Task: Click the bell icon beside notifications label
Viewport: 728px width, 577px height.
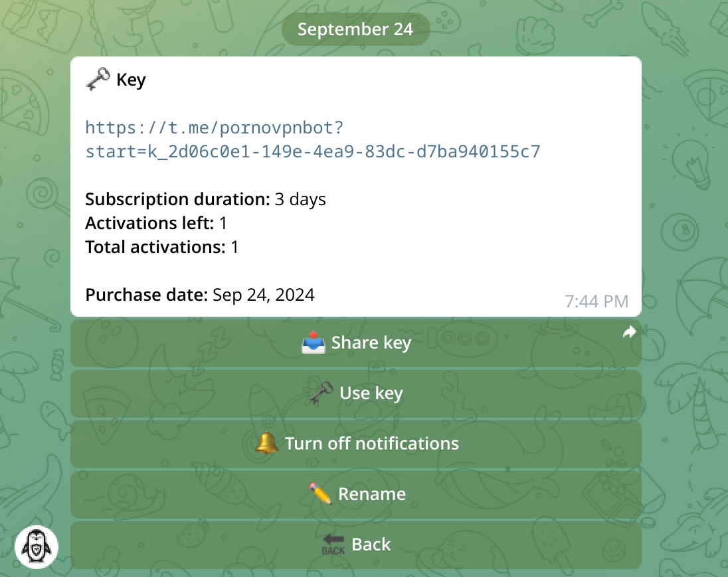Action: (266, 444)
